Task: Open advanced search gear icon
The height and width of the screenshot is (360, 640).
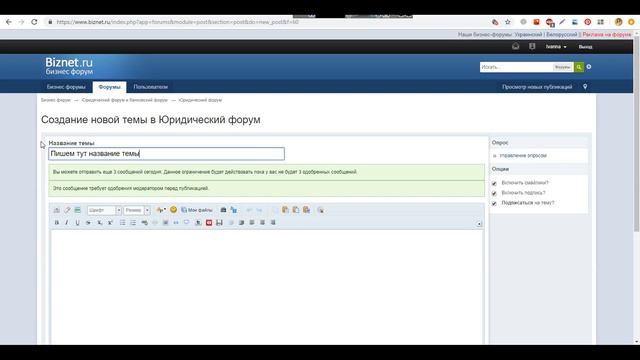Action: click(589, 67)
